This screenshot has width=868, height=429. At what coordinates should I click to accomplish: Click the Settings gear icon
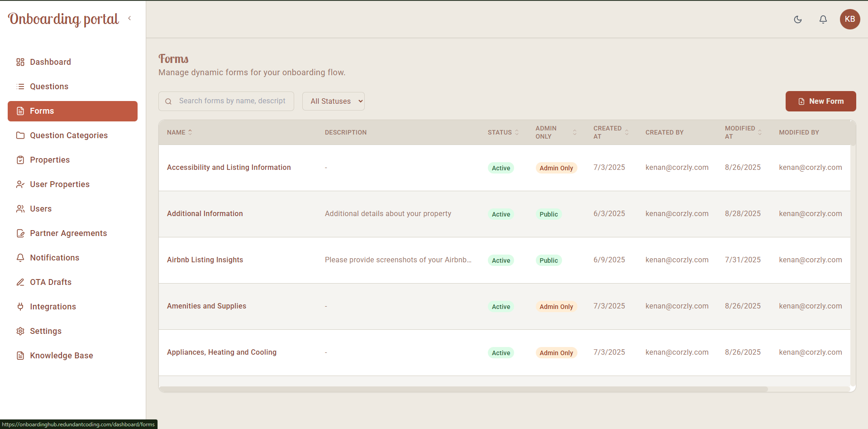point(20,331)
